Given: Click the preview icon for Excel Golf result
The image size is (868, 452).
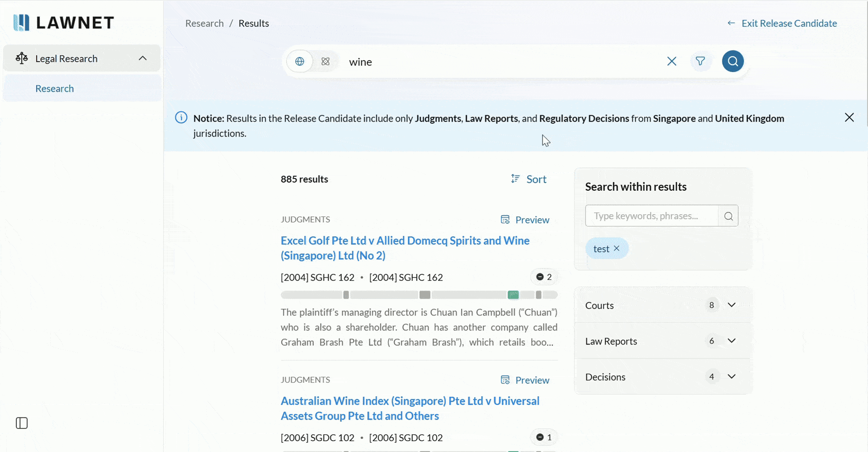Looking at the screenshot, I should (505, 220).
